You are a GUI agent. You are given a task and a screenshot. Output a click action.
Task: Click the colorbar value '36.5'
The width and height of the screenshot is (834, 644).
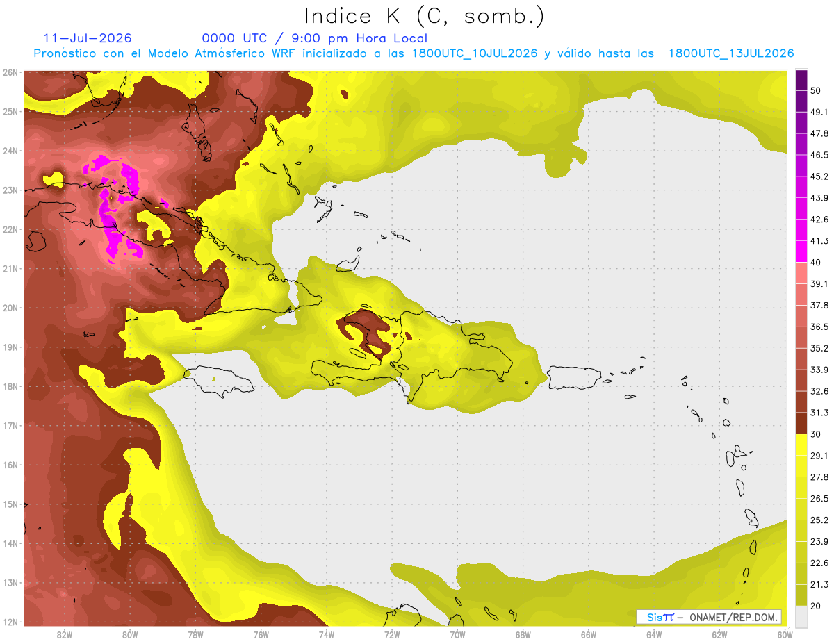click(819, 327)
